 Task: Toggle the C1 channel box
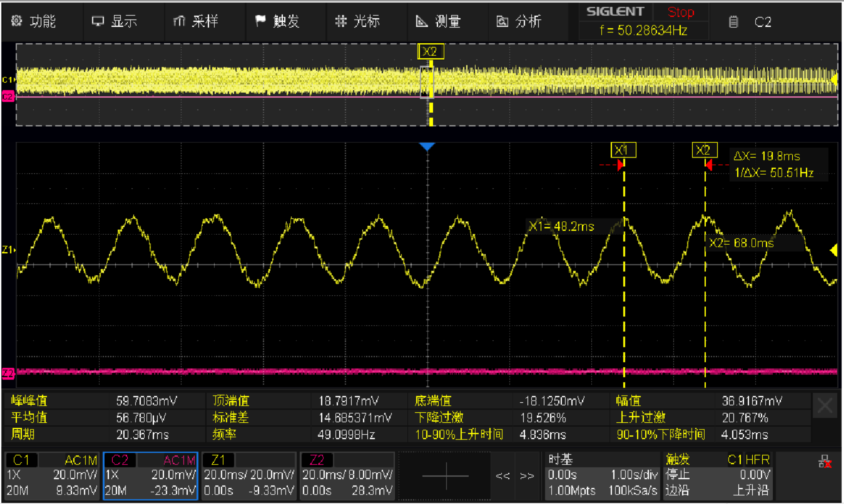point(52,476)
